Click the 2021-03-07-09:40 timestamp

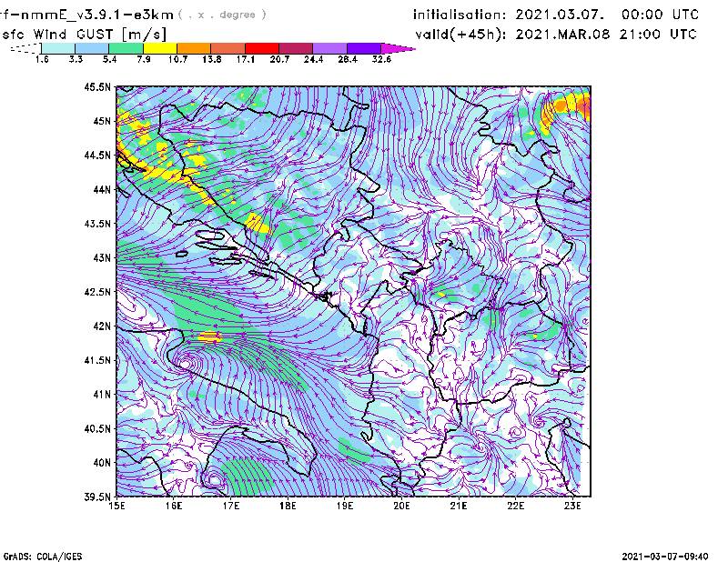tap(665, 557)
